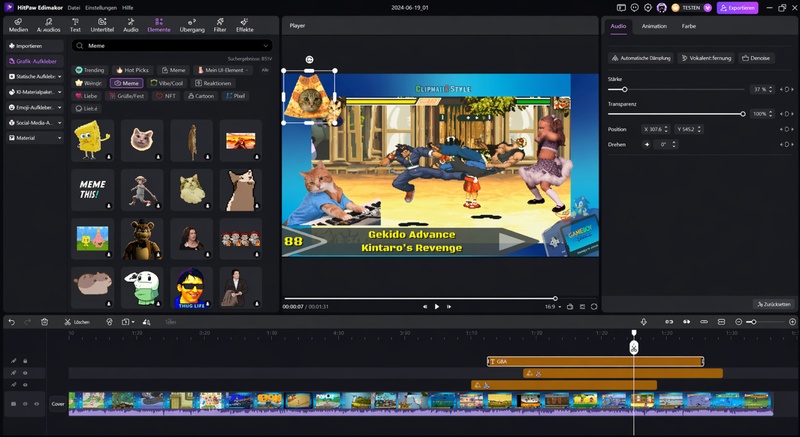The image size is (800, 437).
Task: Click the split scissors on the playhead
Action: tap(634, 348)
